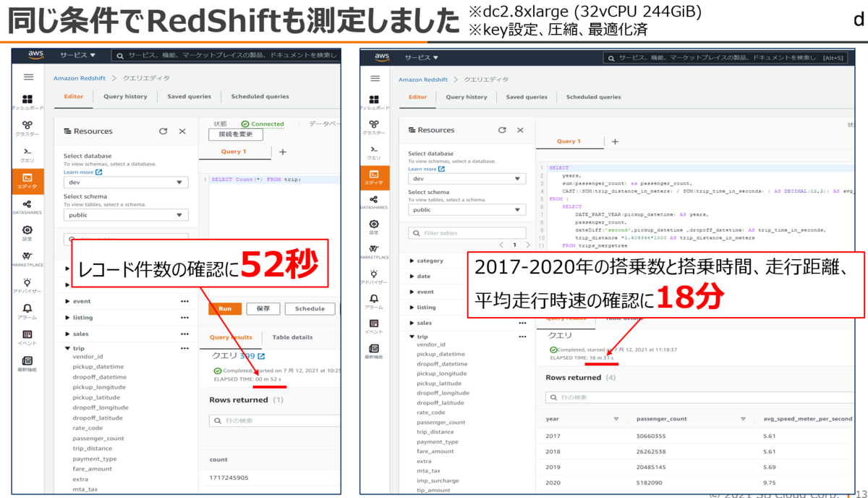Viewport: 868px width, 498px height.
Task: Open アドバイザー lightbulb icon in left screenshot
Action: 27,282
